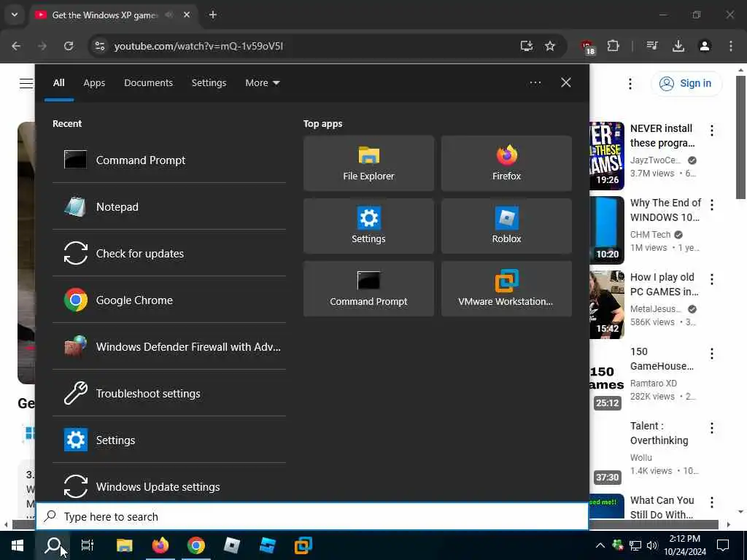Click the YouTube Sign in button

686,83
